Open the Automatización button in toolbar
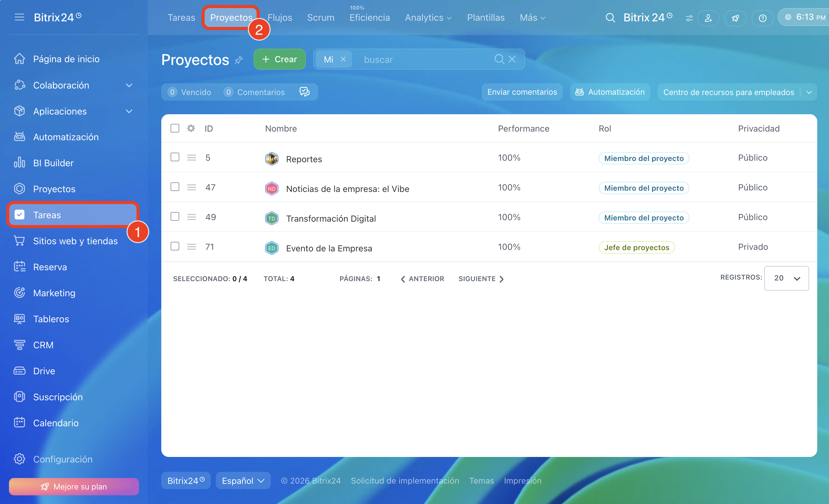The height and width of the screenshot is (504, 829). 610,92
